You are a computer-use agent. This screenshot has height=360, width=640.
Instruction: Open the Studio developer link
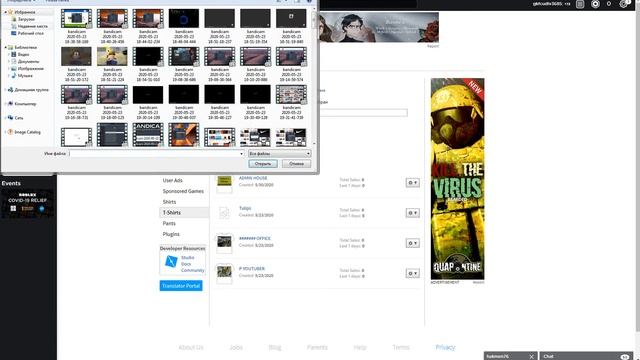coord(188,258)
